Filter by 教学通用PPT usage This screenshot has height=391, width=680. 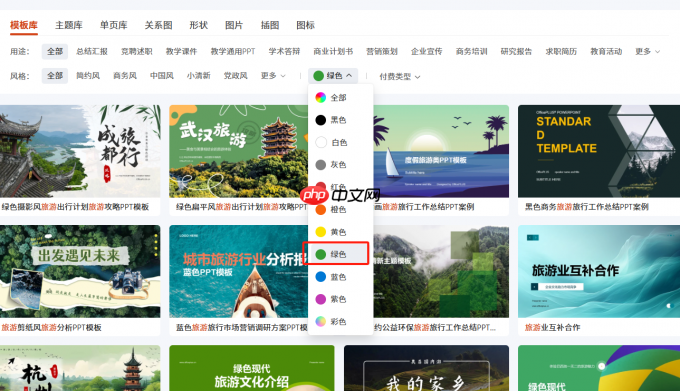point(233,52)
